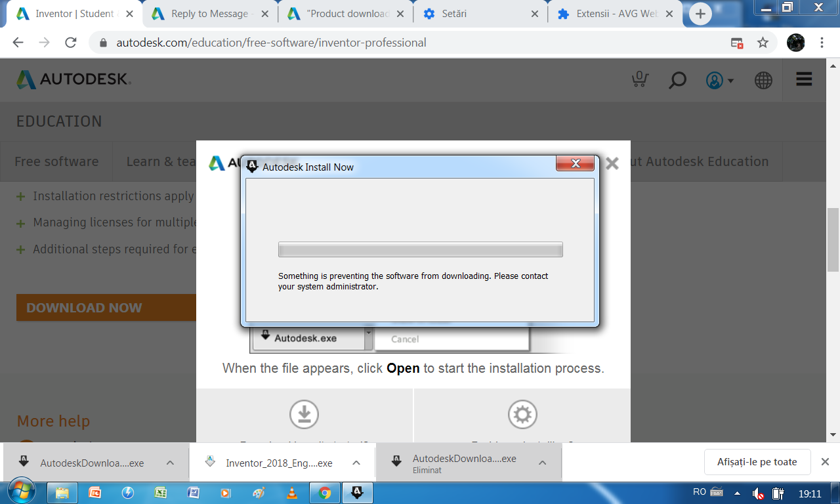Switch to the Setări tab
The image size is (840, 504).
coord(481,14)
